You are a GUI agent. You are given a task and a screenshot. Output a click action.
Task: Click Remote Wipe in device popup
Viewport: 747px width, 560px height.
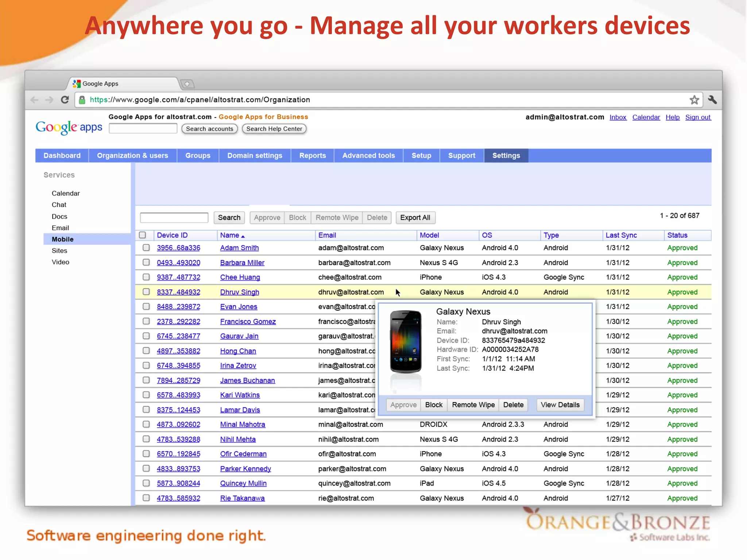473,405
